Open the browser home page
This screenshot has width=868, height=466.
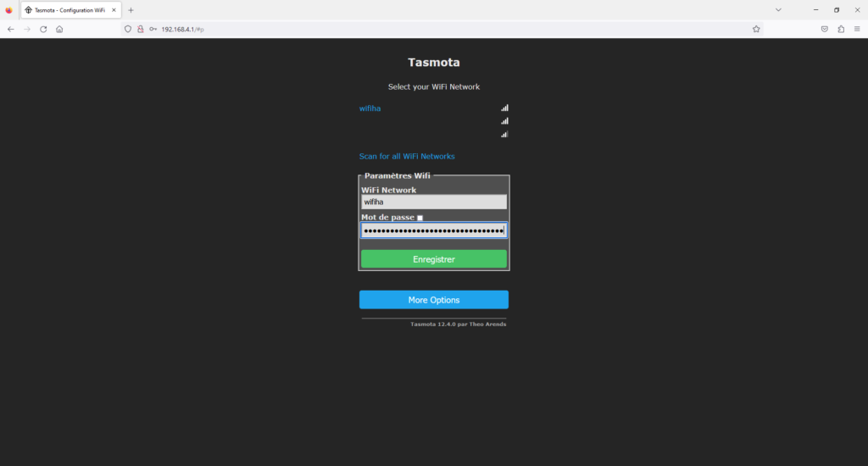59,30
